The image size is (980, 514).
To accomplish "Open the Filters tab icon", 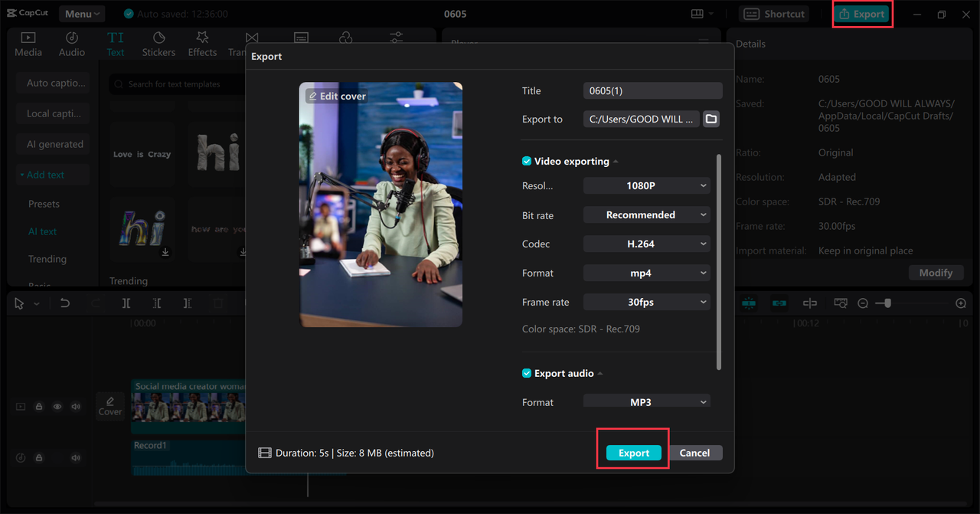I will point(345,38).
